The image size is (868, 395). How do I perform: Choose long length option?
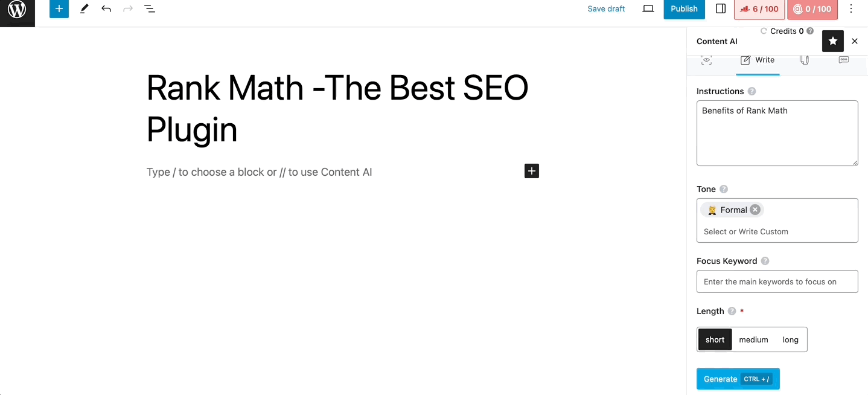(x=790, y=339)
